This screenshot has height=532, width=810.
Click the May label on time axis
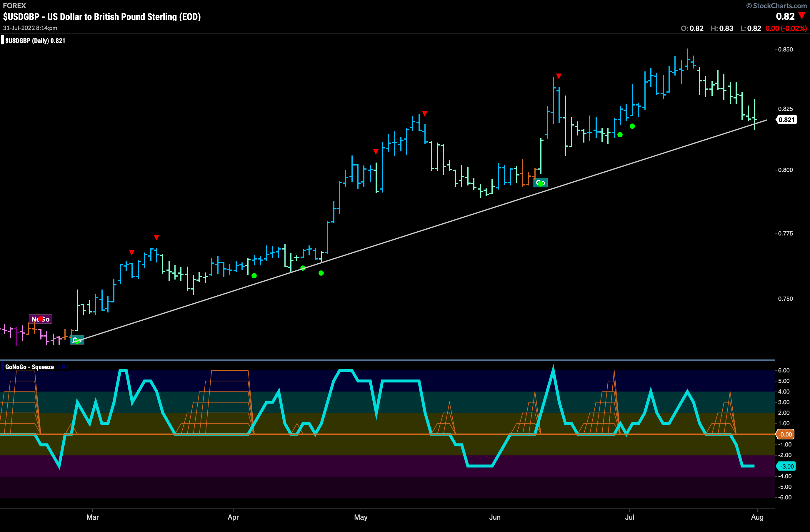click(361, 517)
